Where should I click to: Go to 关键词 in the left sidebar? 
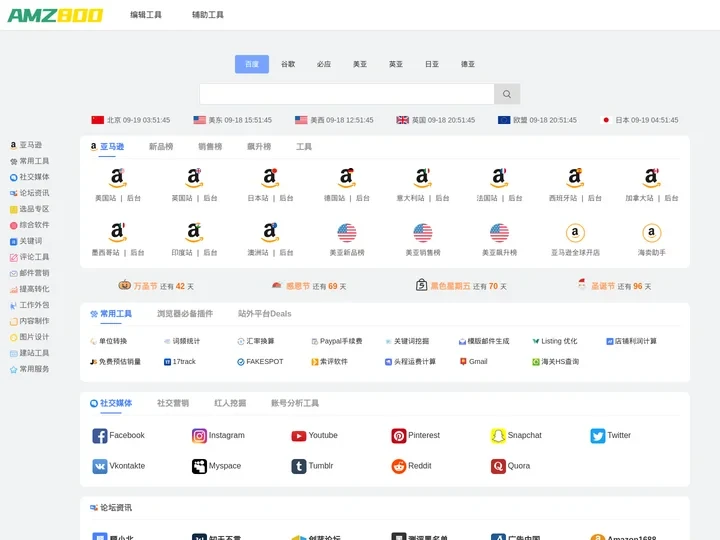(x=26, y=241)
